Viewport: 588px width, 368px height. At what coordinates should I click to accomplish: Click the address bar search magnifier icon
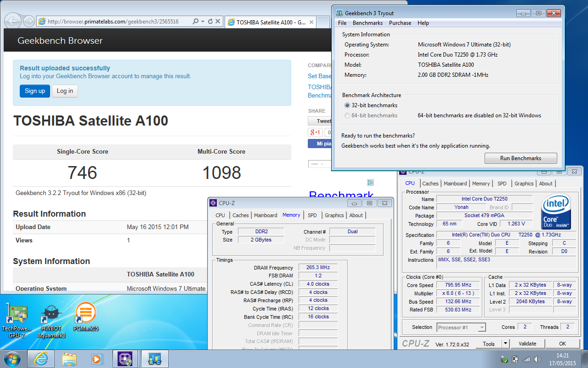pos(196,21)
